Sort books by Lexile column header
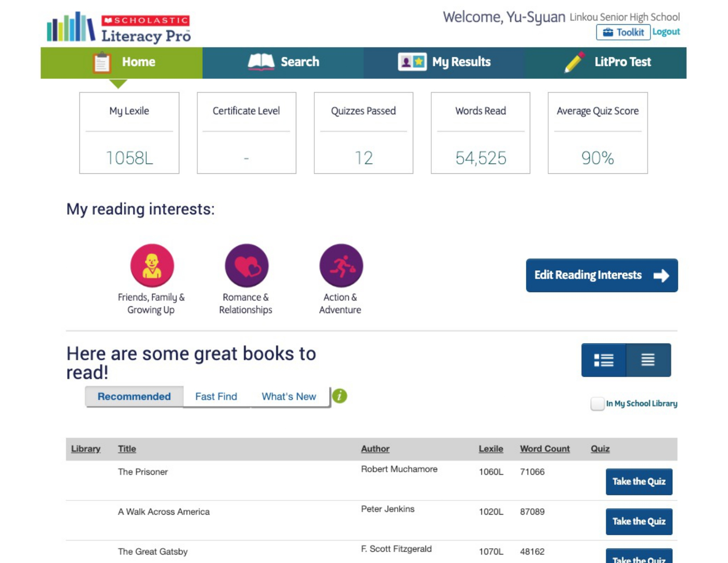The image size is (728, 563). [491, 449]
